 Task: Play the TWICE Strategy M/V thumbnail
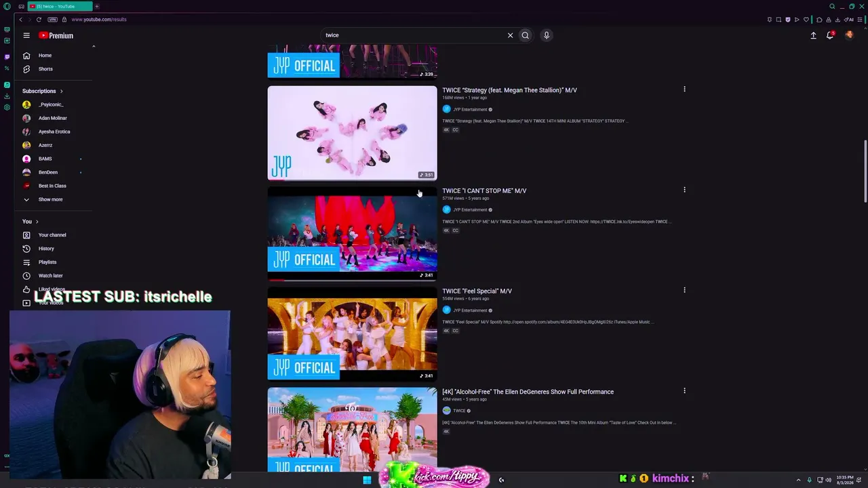(352, 133)
